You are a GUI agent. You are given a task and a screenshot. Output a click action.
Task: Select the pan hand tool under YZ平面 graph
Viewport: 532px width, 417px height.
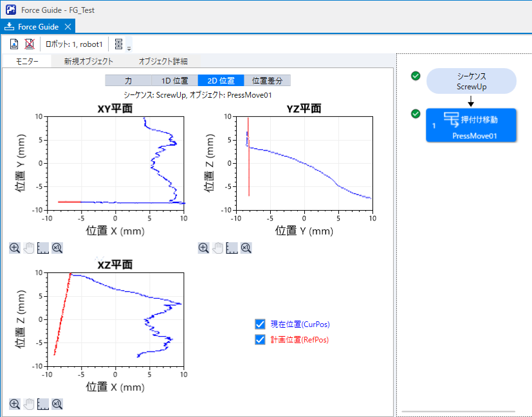[x=218, y=247]
